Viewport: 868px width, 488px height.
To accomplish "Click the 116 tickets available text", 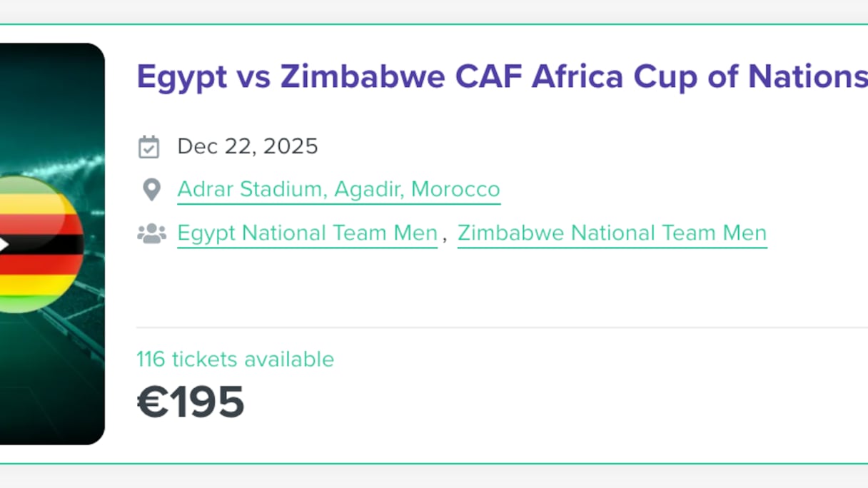I will [x=235, y=359].
